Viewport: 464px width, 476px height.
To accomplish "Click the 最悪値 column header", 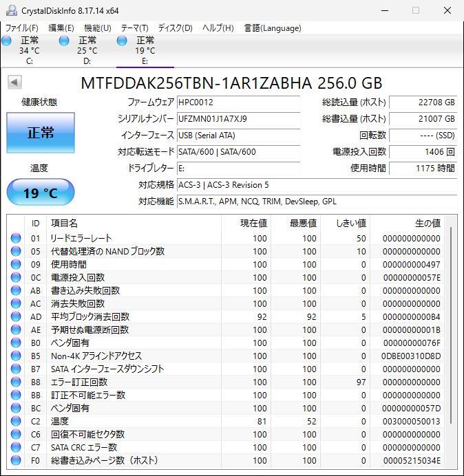I will click(x=295, y=223).
